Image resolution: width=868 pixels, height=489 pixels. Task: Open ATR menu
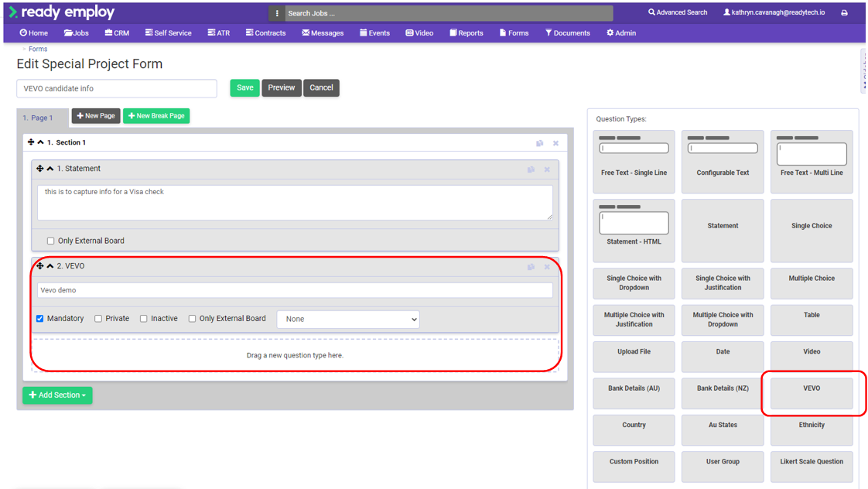[219, 32]
